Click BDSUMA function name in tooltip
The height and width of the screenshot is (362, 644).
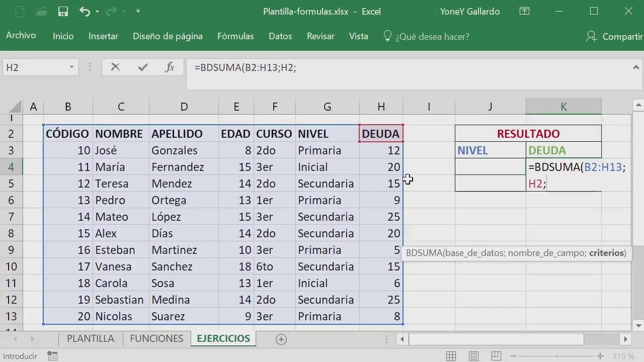(424, 253)
